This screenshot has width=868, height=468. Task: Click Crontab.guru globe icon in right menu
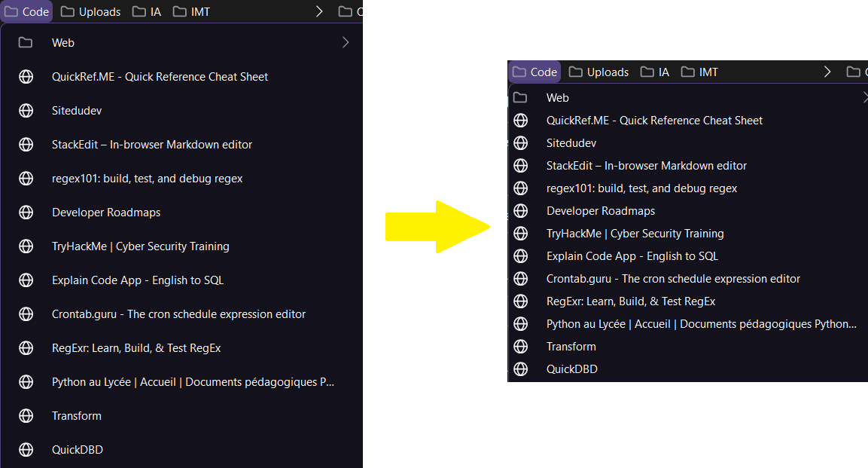520,279
